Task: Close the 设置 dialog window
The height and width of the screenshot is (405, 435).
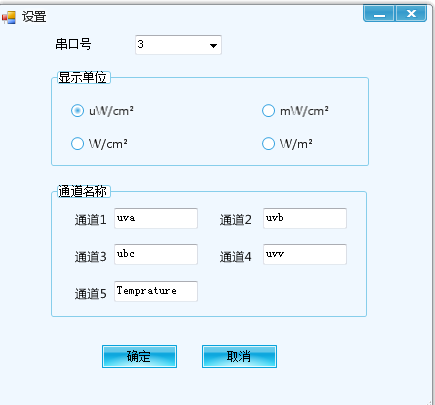Action: [411, 14]
